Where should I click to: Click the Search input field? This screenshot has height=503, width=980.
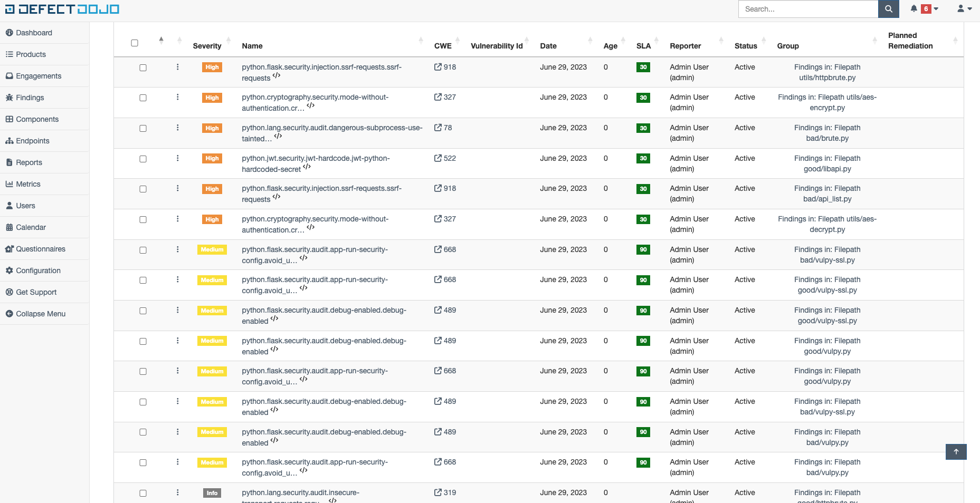[808, 9]
